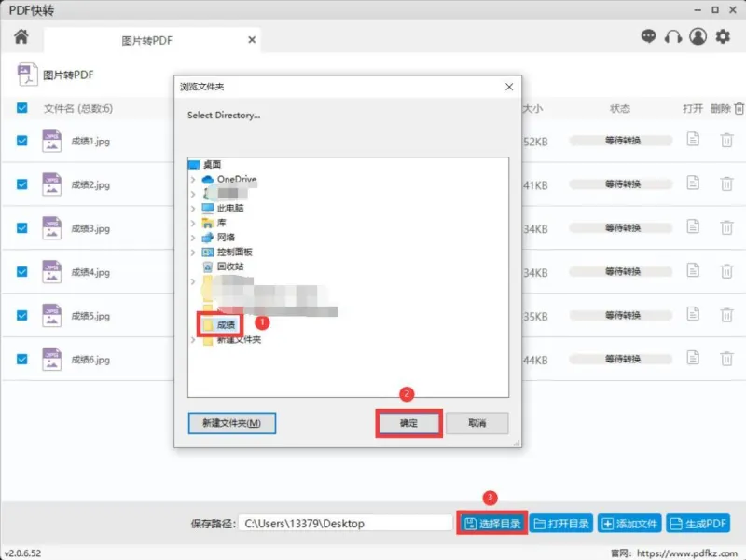Open file icon for 成绩3.jpg row

693,226
